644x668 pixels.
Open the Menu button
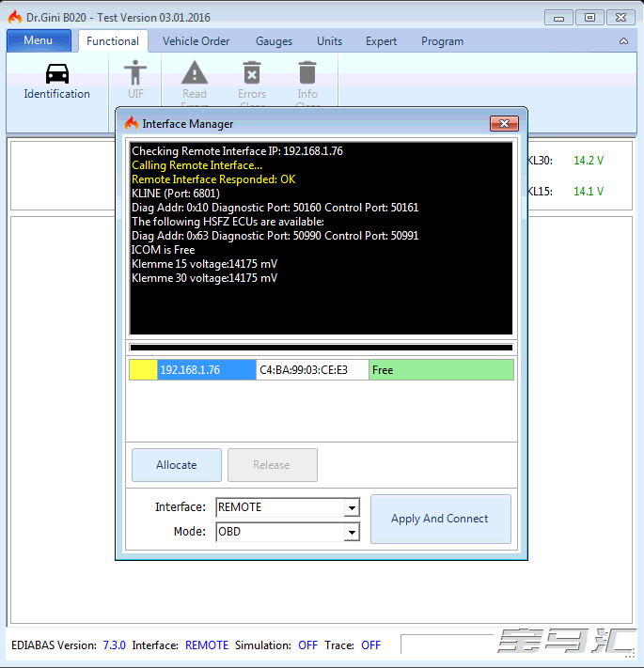[x=39, y=40]
